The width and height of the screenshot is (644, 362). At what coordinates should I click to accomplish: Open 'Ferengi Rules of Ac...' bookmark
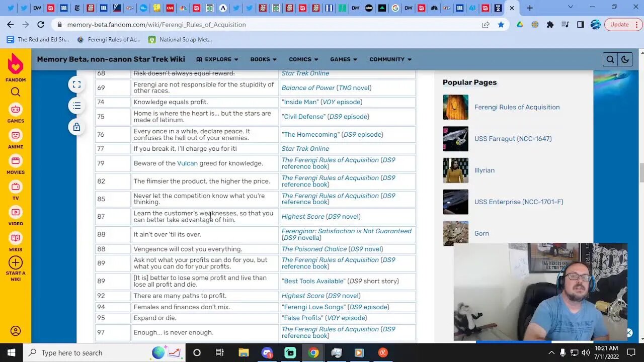click(108, 39)
